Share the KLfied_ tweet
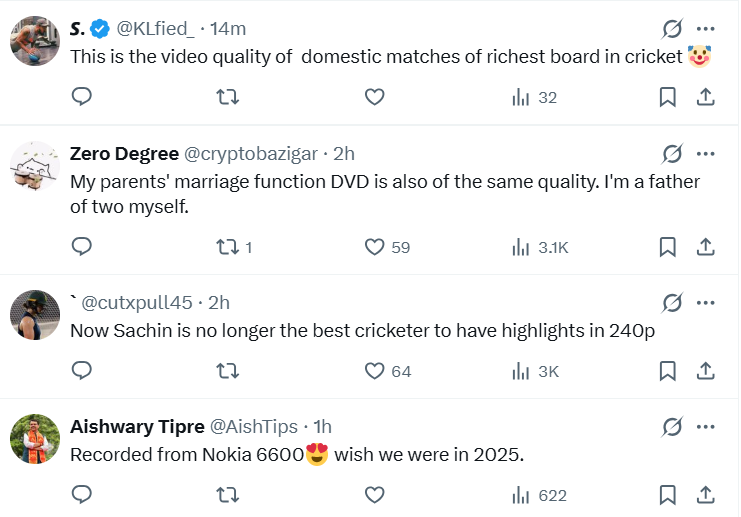Screen dimensions: 741x517 (x=704, y=97)
